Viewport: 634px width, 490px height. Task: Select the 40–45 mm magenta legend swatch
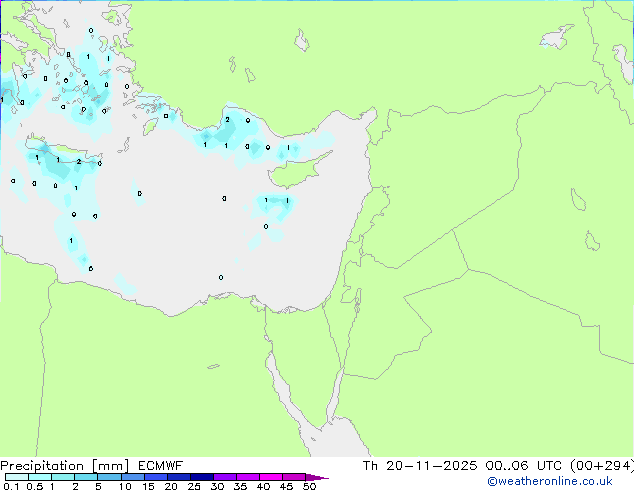(x=271, y=477)
